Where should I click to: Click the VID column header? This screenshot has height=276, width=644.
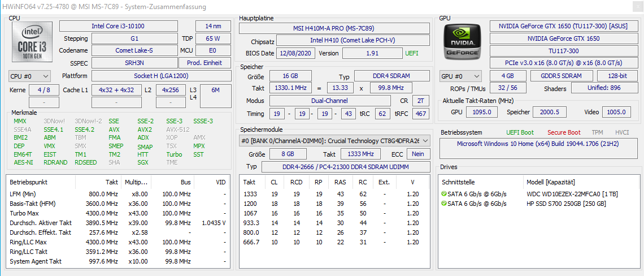[x=211, y=182]
